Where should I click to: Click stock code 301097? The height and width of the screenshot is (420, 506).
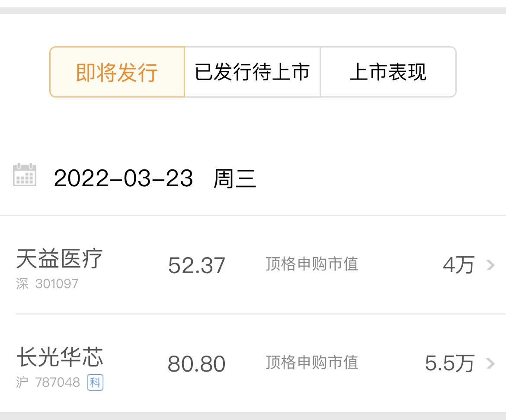(57, 284)
